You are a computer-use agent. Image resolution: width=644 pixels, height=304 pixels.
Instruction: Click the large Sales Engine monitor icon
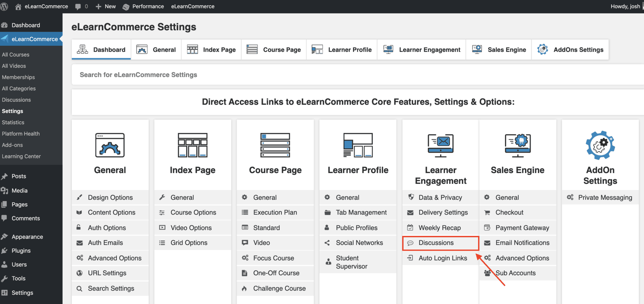click(517, 145)
